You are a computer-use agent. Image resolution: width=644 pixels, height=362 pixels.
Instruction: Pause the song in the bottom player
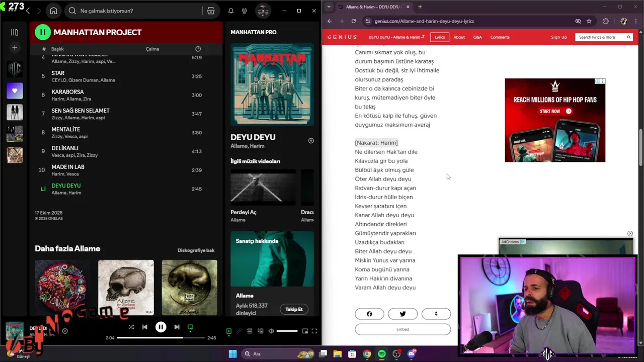point(161,327)
